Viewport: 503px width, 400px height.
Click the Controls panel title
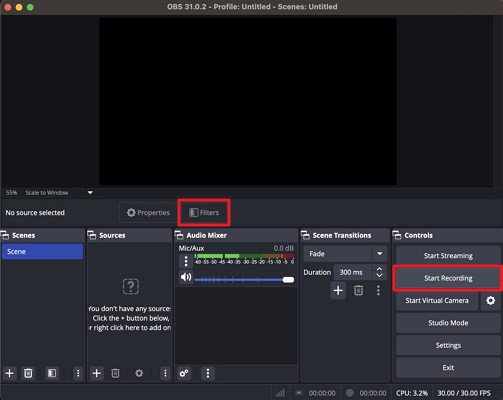coord(418,235)
